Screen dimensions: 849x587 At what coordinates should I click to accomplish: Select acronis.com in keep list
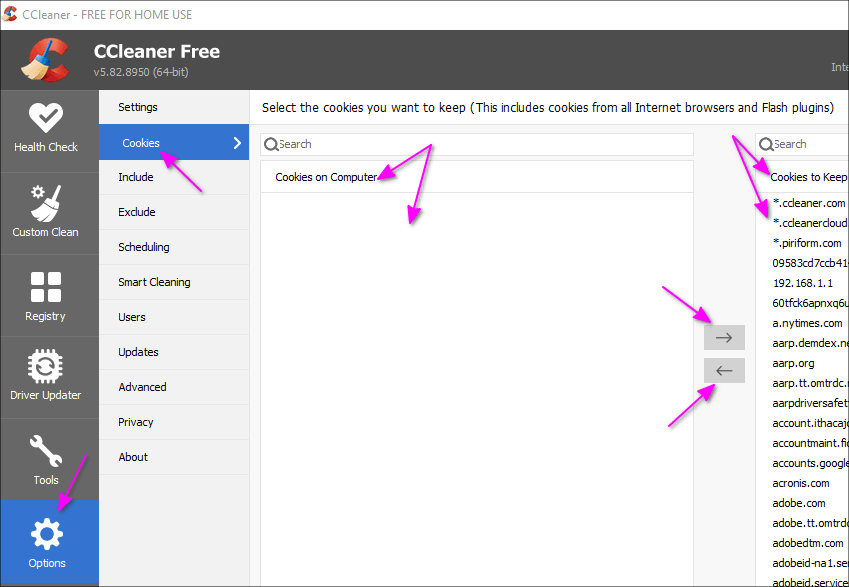point(802,483)
